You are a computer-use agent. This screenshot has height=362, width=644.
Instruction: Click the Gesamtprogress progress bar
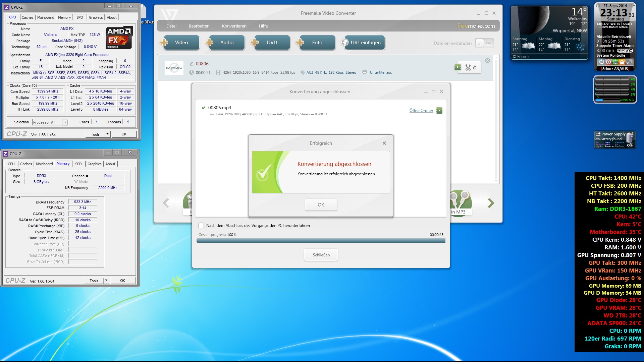point(321,241)
